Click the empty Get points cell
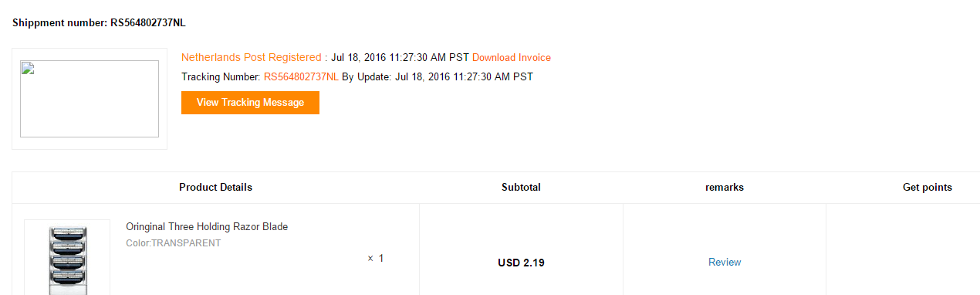 pyautogui.click(x=903, y=249)
